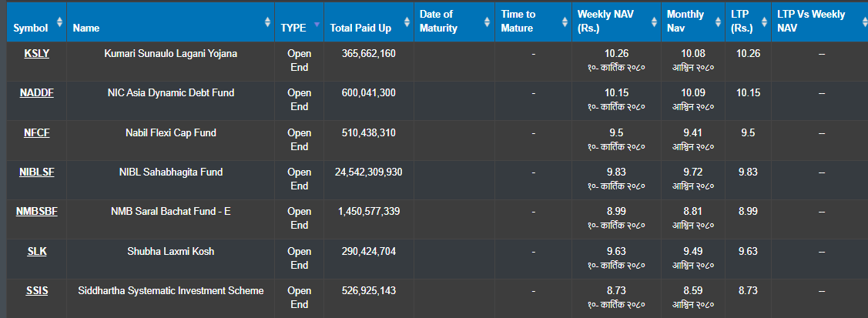Click monthly NAV value 10.08

(693, 54)
